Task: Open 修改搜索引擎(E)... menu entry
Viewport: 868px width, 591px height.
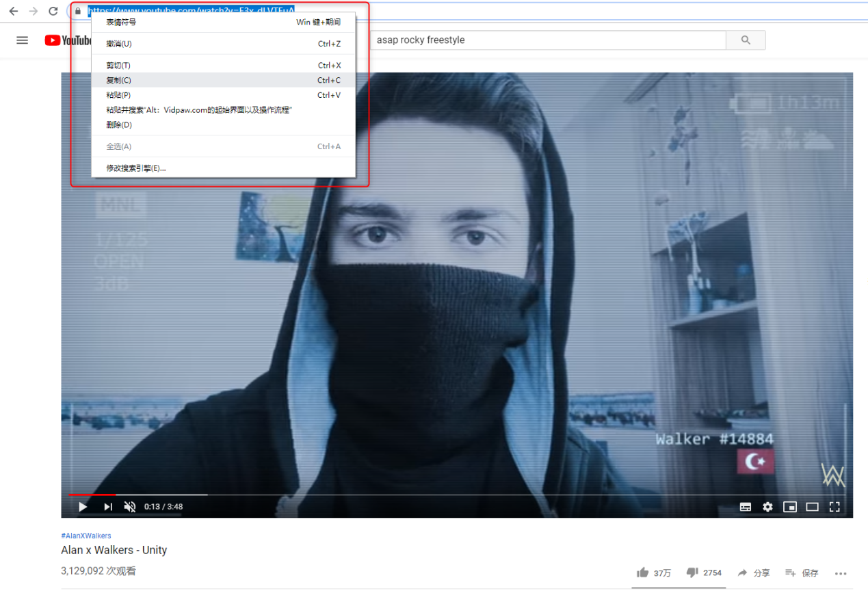Action: click(x=223, y=168)
